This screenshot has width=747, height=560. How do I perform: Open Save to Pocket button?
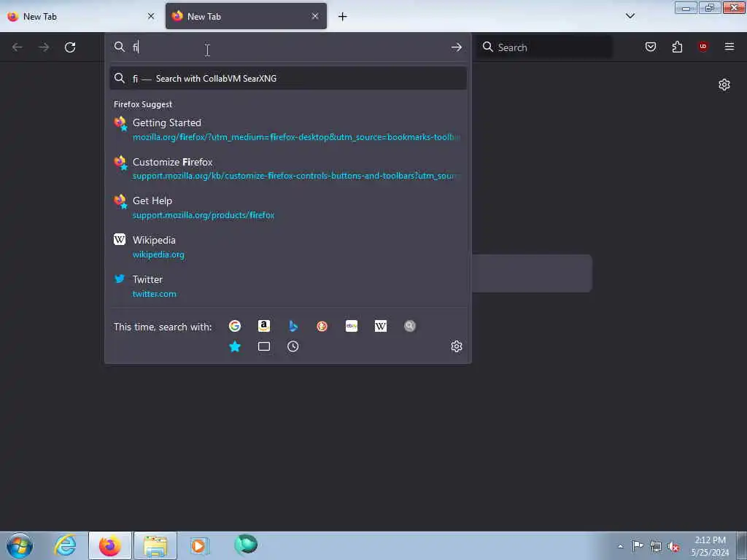[x=651, y=47]
